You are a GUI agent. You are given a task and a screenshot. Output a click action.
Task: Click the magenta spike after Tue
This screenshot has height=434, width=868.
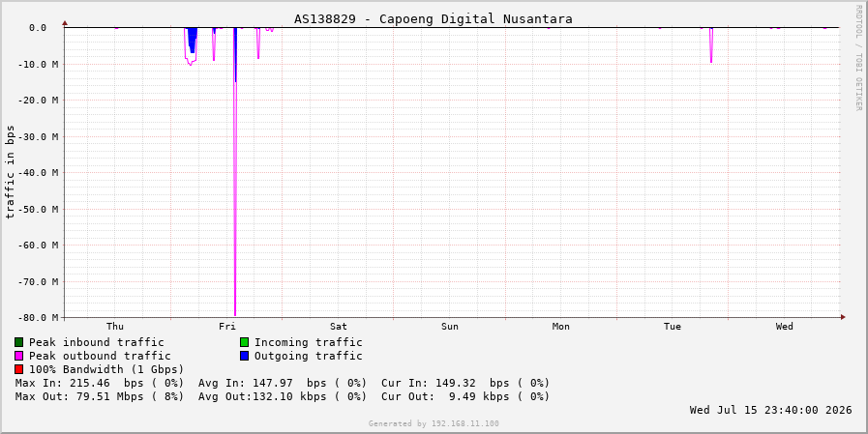pos(711,44)
